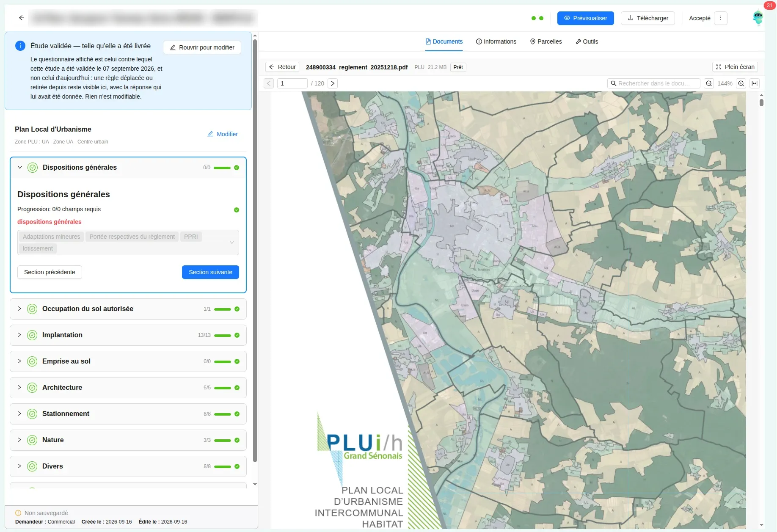The width and height of the screenshot is (777, 532).
Task: Open the Parcelles tab
Action: (546, 41)
